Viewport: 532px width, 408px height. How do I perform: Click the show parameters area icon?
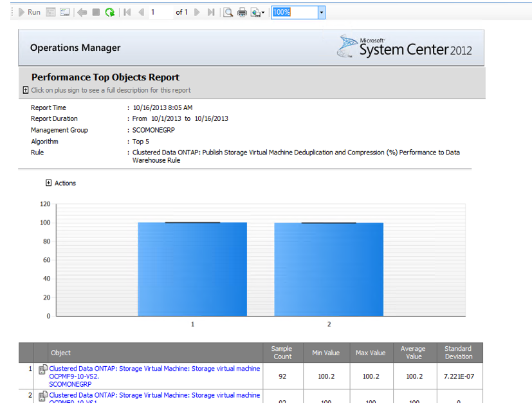[51, 12]
